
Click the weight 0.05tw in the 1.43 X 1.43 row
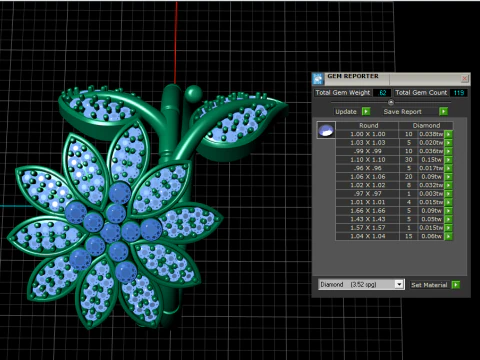tap(431, 219)
